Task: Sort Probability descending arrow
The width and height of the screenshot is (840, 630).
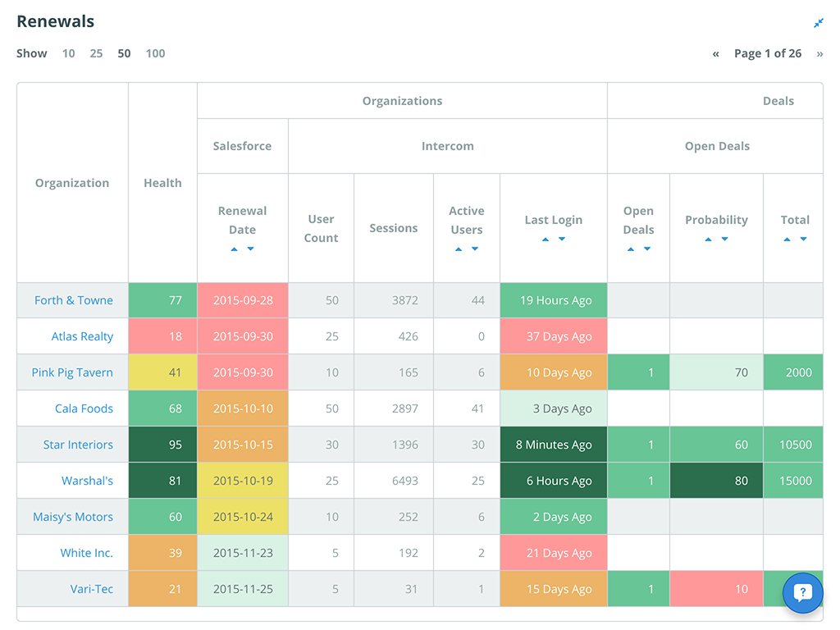Action: [725, 239]
